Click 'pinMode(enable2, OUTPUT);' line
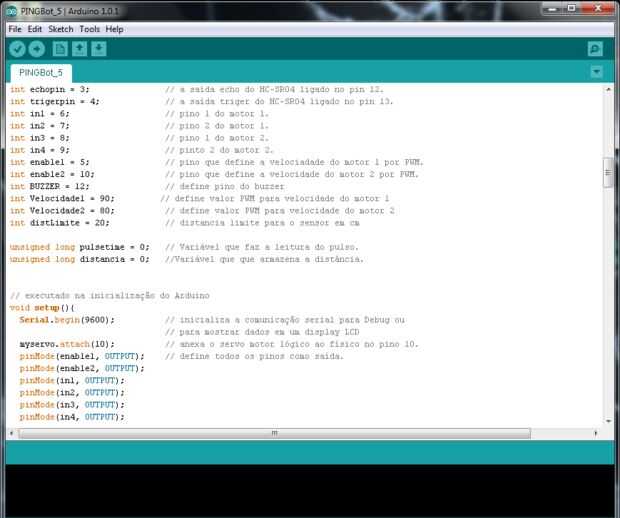Image resolution: width=620 pixels, height=518 pixels. [x=82, y=369]
